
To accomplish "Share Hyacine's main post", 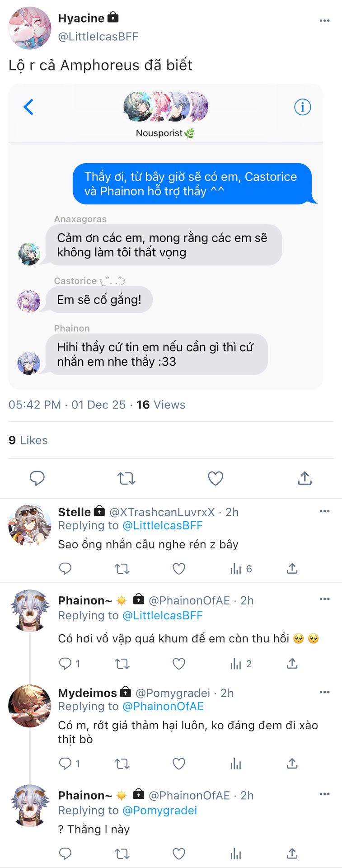I will [305, 478].
